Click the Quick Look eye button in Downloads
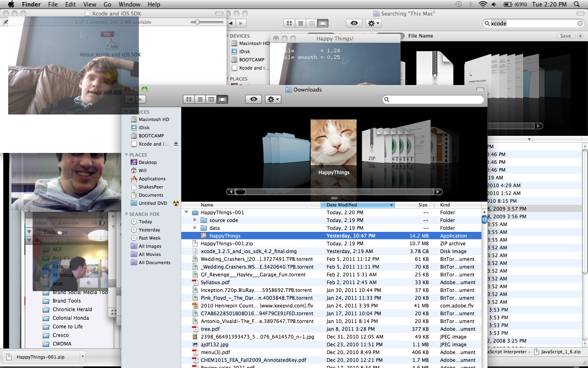The width and height of the screenshot is (588, 368). click(x=254, y=99)
